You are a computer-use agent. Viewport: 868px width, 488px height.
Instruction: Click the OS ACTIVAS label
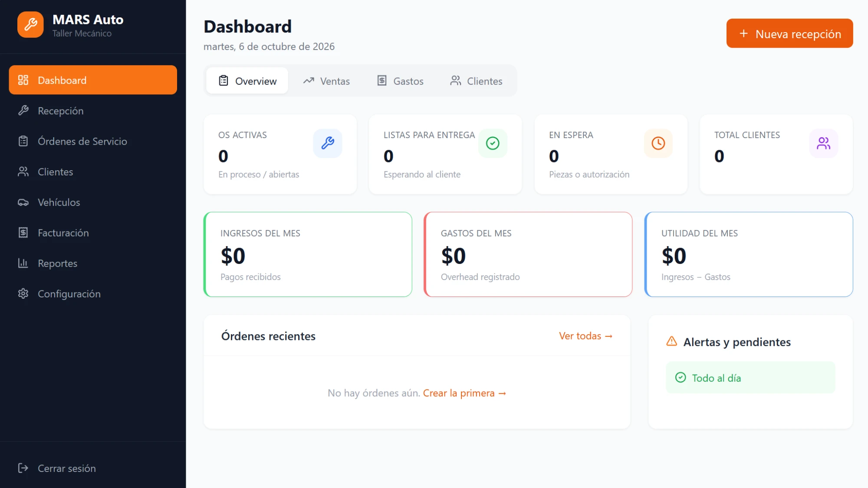click(x=243, y=135)
